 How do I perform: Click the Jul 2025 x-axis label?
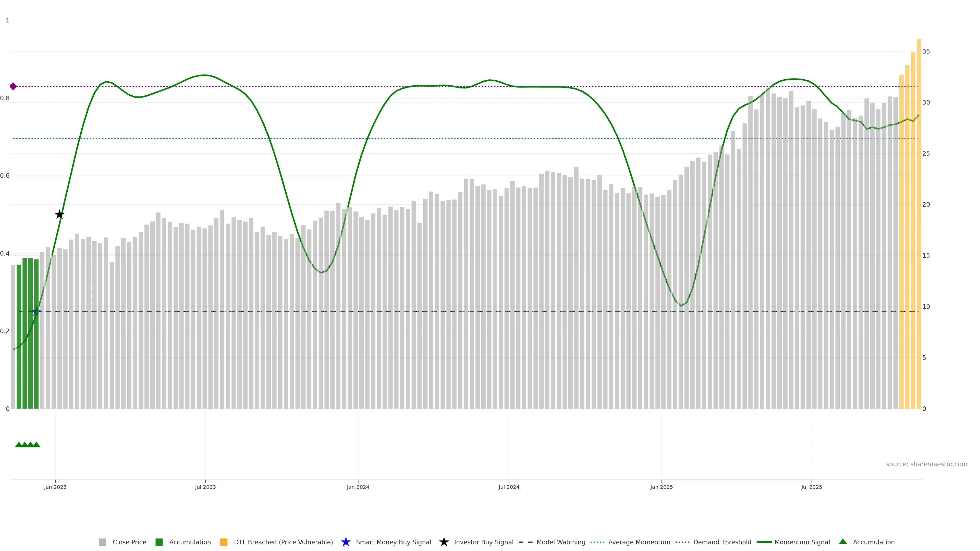tap(812, 487)
